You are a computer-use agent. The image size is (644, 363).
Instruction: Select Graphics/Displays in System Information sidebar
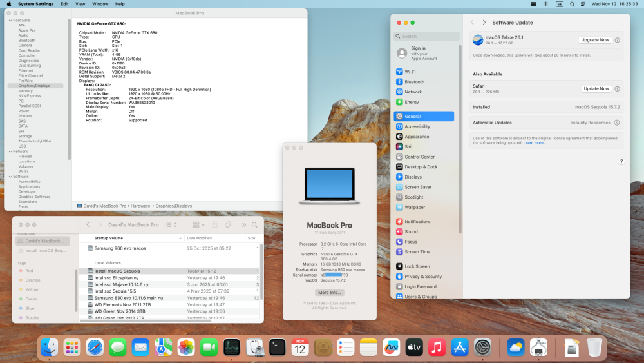click(x=35, y=86)
